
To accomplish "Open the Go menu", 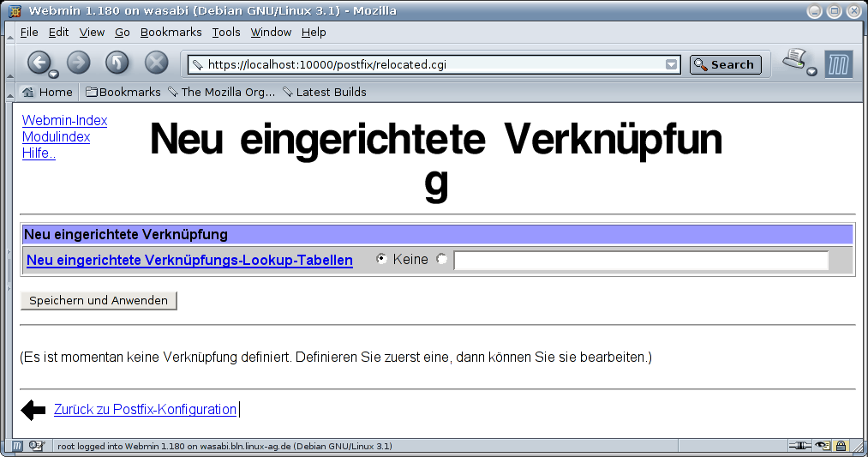I will (123, 32).
